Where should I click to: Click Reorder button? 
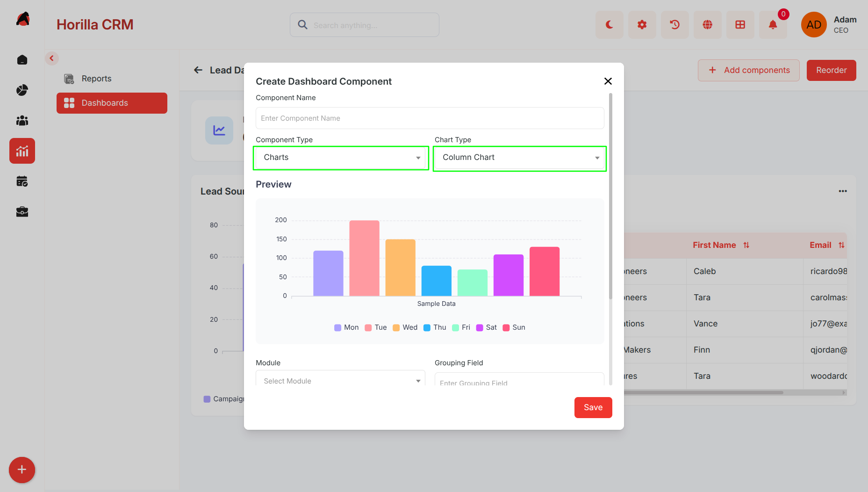pos(831,70)
